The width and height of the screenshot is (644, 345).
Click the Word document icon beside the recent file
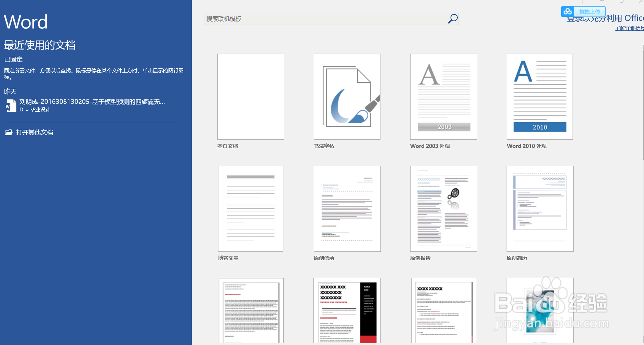[11, 105]
